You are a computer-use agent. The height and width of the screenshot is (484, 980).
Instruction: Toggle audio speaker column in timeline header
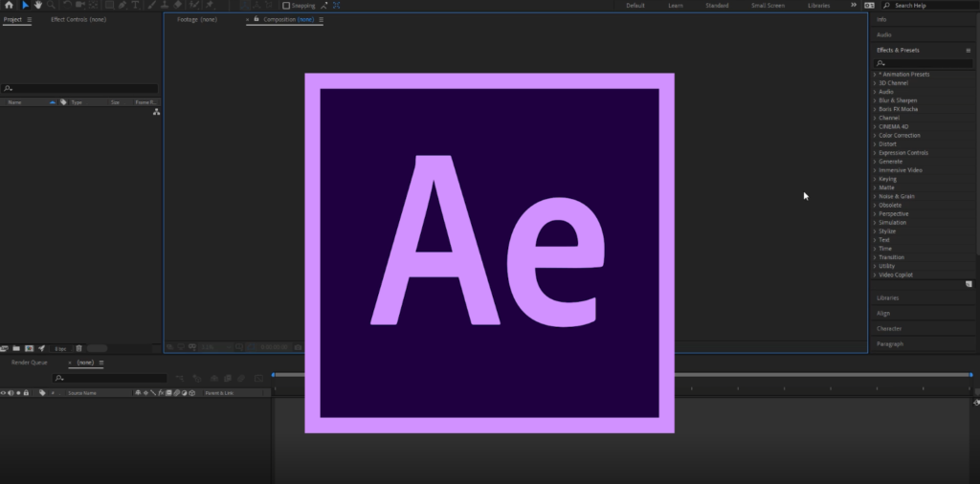tap(11, 393)
